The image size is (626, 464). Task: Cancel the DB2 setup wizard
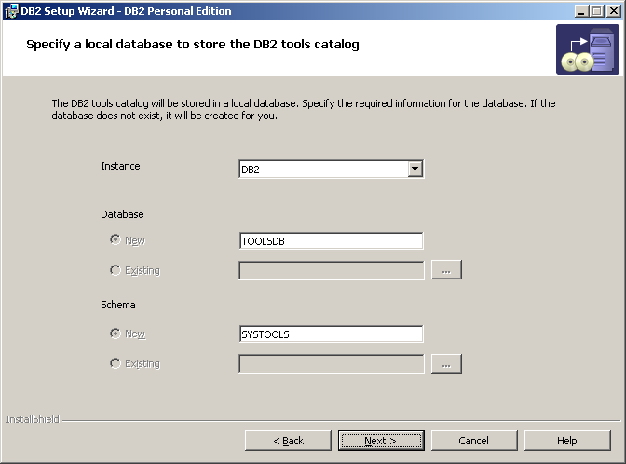tap(474, 440)
